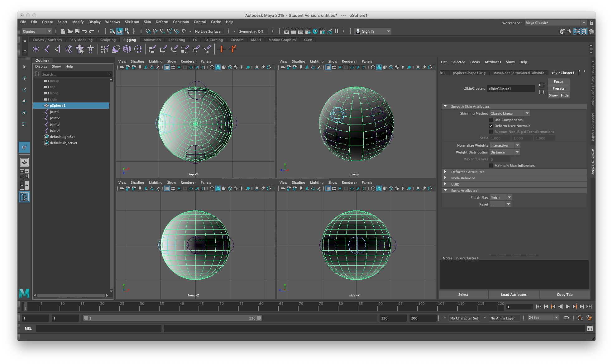The width and height of the screenshot is (613, 364).
Task: Enable the Use Components checkbox
Action: point(491,120)
